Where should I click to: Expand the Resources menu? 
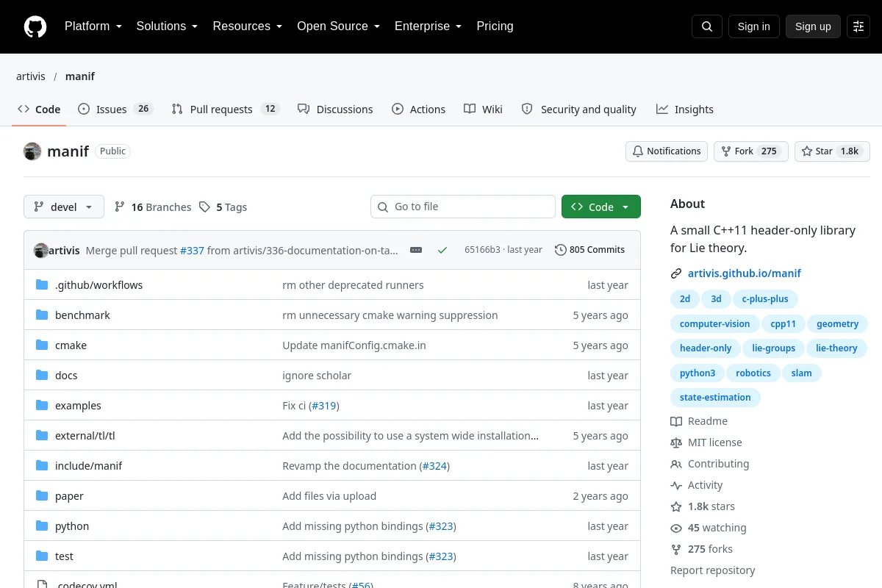(248, 26)
